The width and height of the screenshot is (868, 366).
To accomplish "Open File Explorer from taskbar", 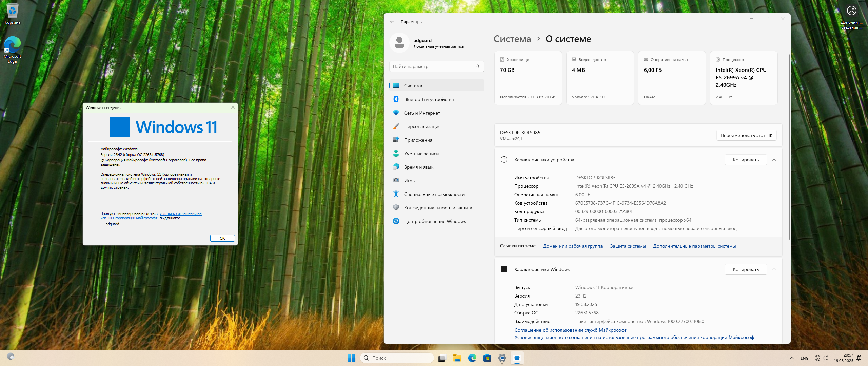I will click(457, 358).
